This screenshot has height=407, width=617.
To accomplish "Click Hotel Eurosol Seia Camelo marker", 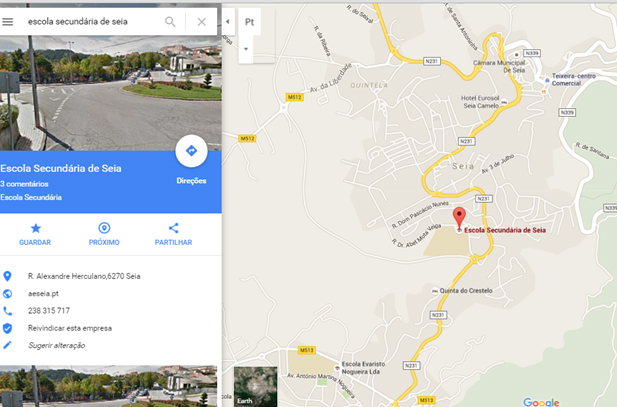I will tap(504, 102).
